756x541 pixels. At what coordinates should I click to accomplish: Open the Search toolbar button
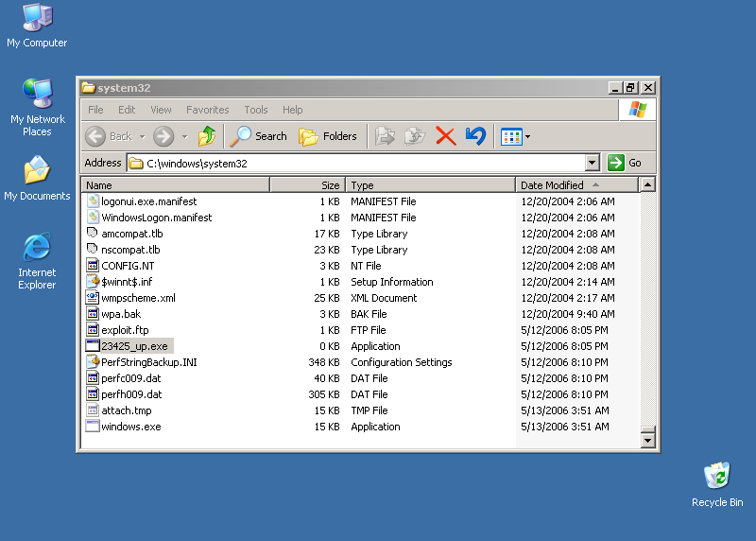coord(258,136)
